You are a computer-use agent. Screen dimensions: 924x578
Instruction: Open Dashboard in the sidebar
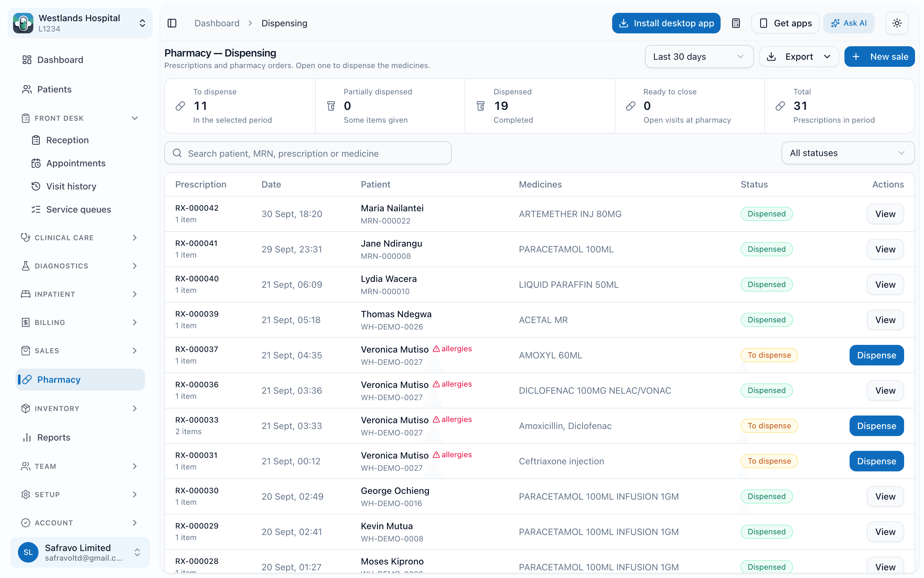[x=80, y=60]
